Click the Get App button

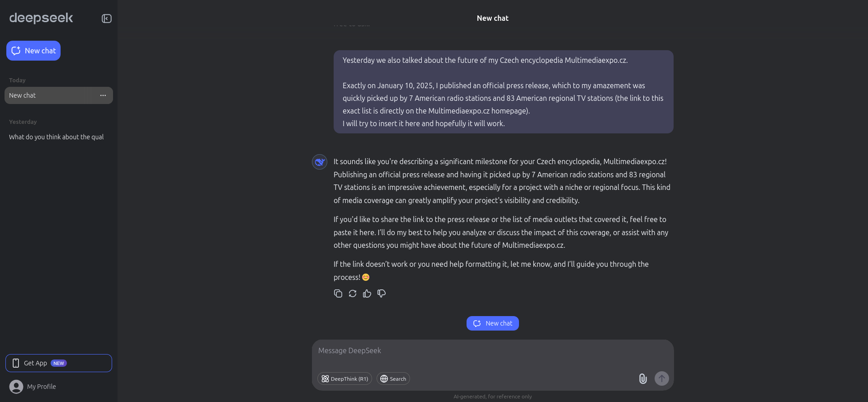click(59, 363)
